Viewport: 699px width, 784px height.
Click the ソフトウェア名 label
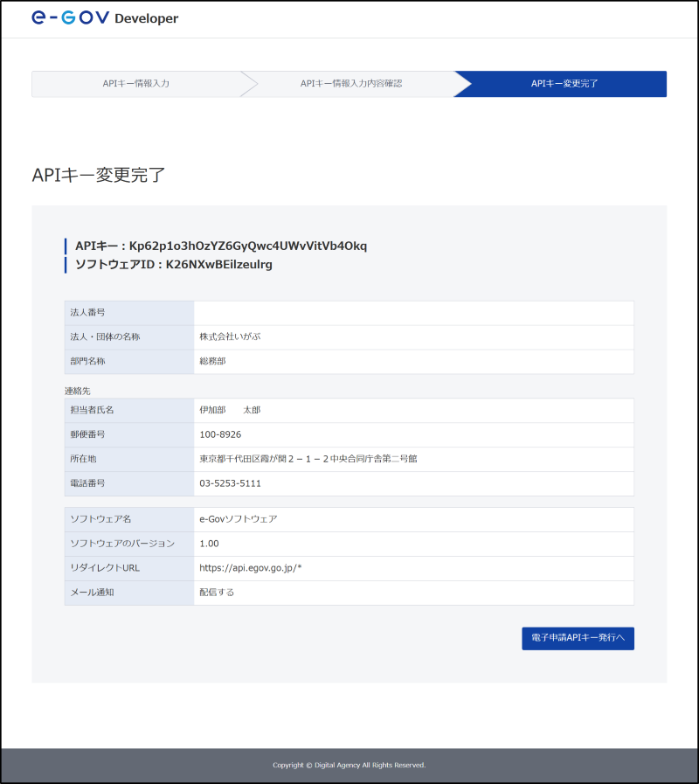(x=100, y=519)
